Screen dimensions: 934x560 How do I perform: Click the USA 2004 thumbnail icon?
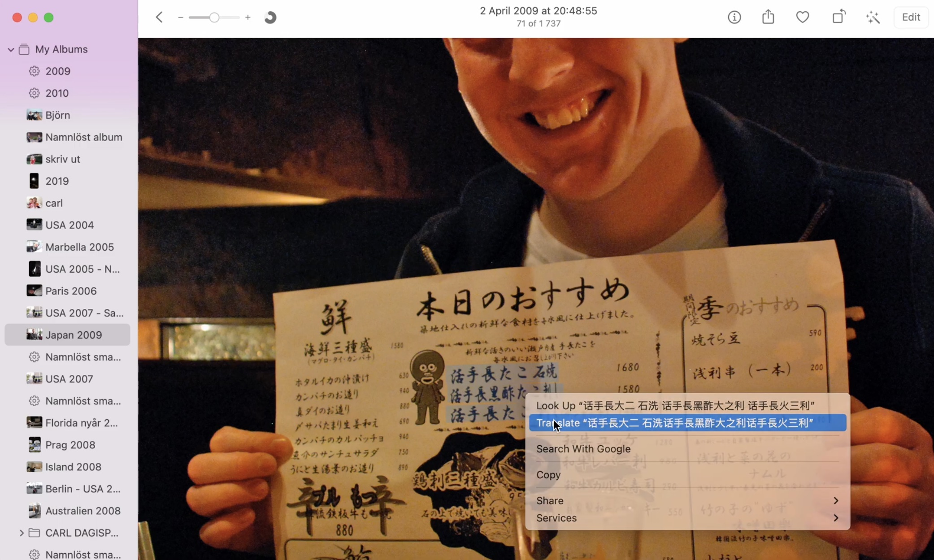[34, 225]
